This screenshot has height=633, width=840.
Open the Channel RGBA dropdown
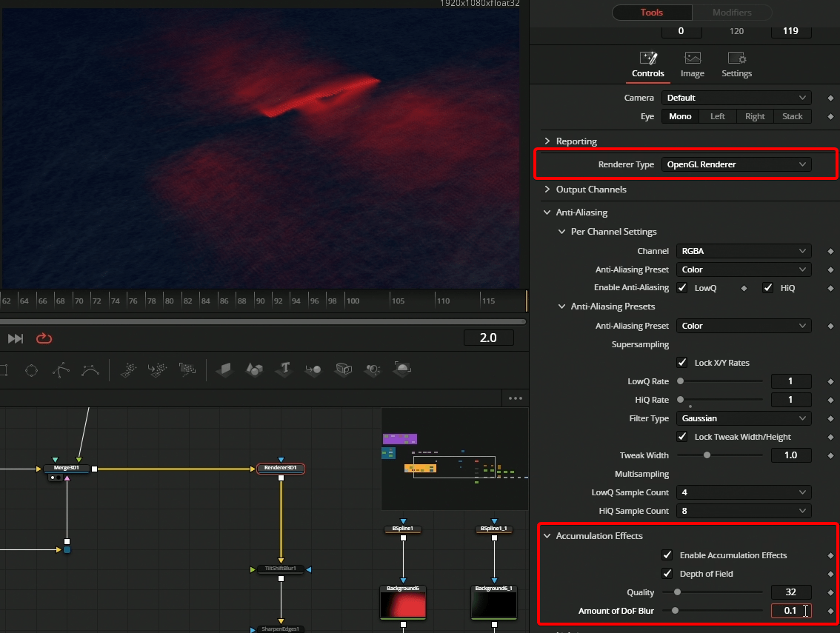[x=744, y=251]
